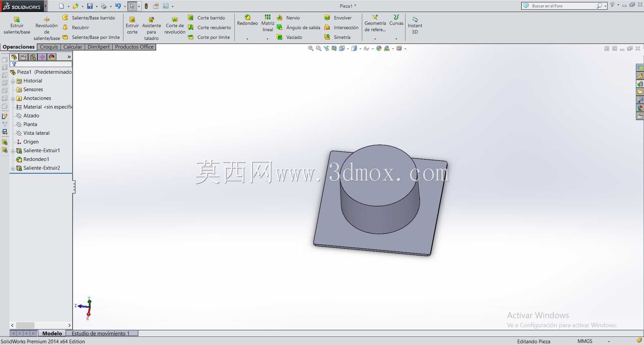
Task: Choose Corte barrido
Action: point(207,18)
